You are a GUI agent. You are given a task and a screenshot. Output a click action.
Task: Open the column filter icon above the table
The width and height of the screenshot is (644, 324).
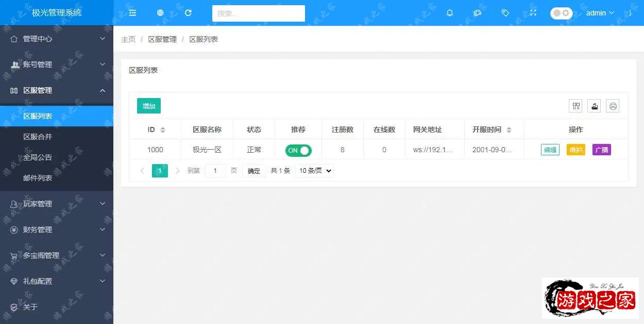coord(575,106)
